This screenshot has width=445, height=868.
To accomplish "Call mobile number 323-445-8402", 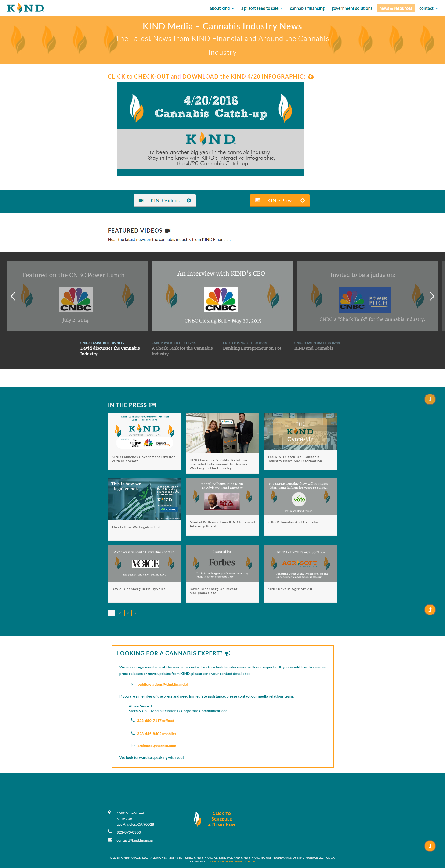I will coord(156,734).
